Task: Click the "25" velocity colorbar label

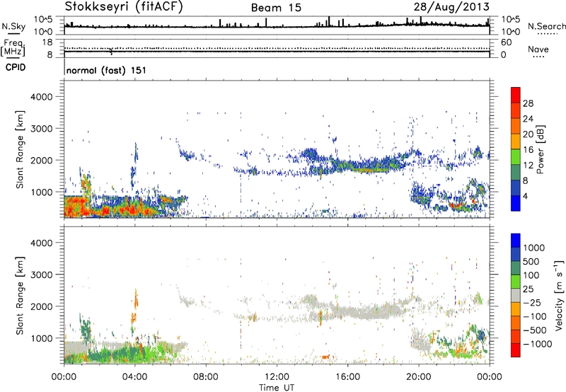Action: pos(528,289)
